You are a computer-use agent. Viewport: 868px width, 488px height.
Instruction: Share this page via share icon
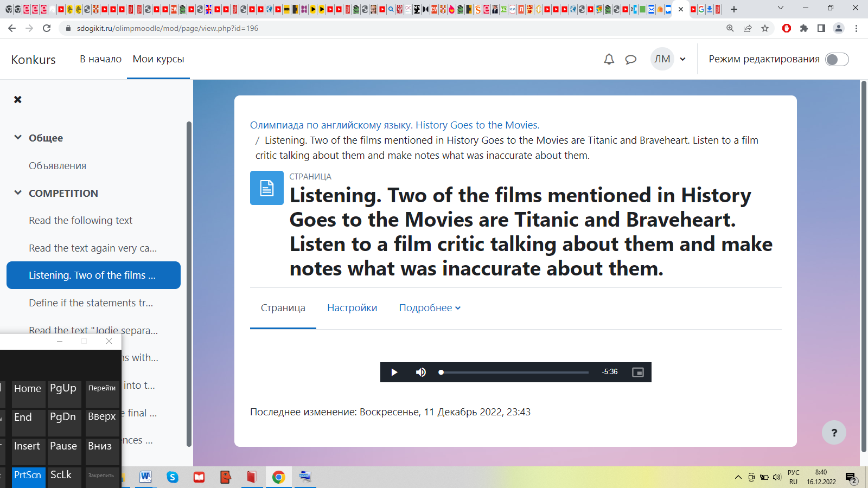(x=748, y=28)
